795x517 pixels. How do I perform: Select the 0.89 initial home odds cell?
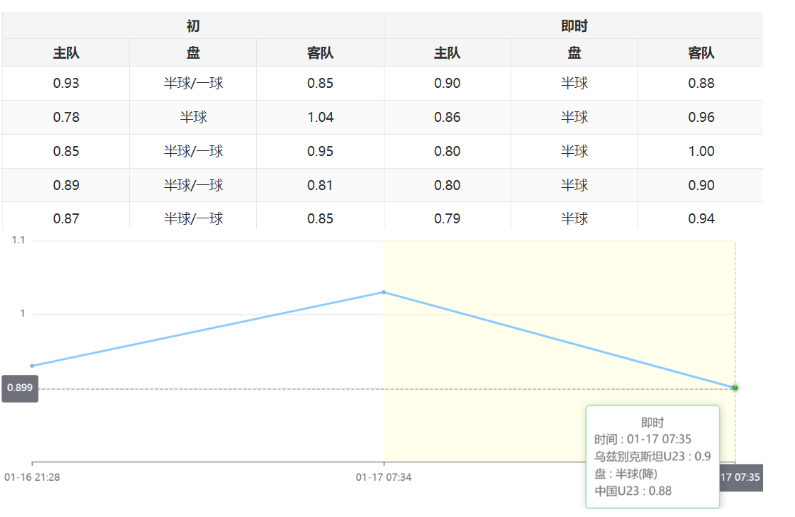point(66,185)
